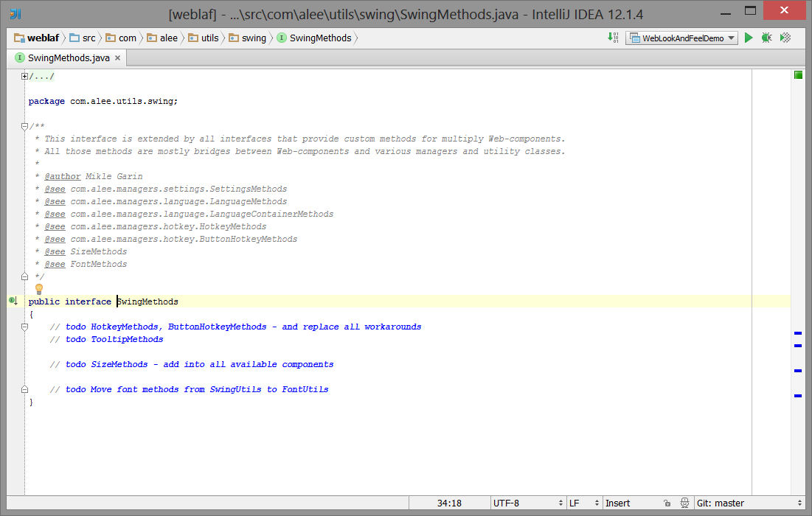Click the intention lightbulb above the interface line
This screenshot has height=516, width=812.
[x=39, y=289]
